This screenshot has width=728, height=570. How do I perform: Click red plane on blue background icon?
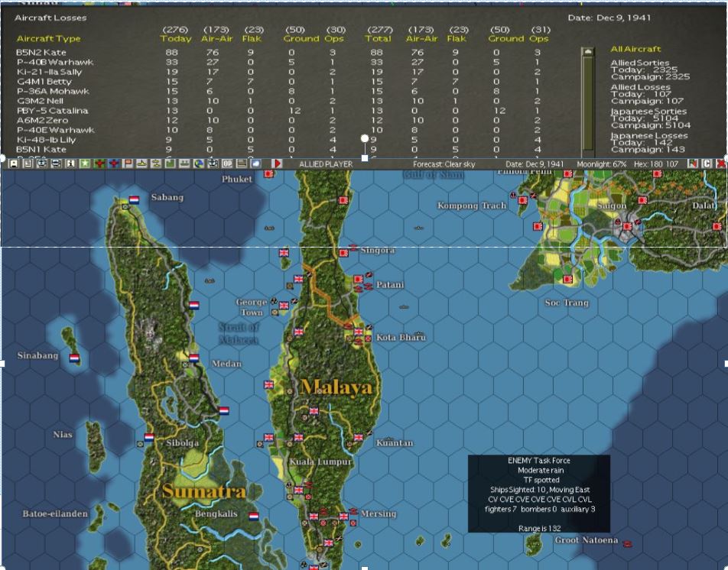pos(114,164)
